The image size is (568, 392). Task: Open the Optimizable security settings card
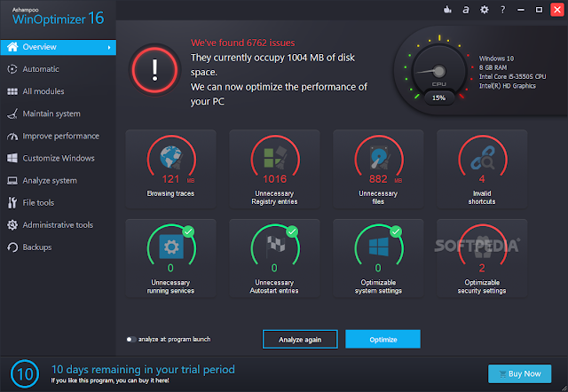(x=482, y=258)
